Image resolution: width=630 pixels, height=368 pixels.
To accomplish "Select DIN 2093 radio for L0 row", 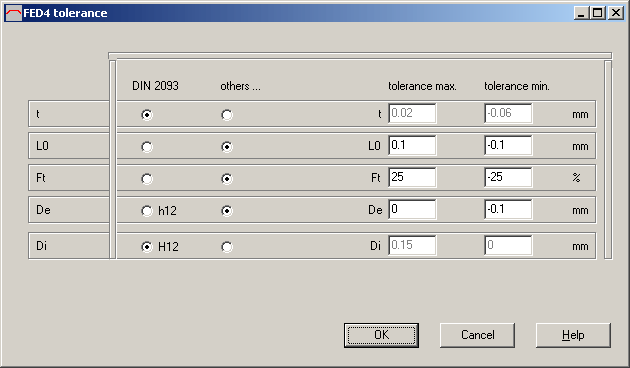I will 147,147.
